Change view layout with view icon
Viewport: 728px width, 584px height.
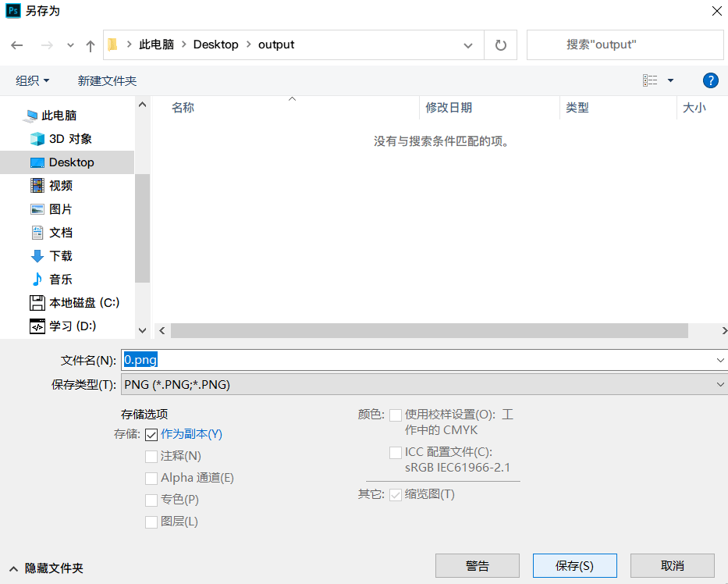(x=650, y=80)
